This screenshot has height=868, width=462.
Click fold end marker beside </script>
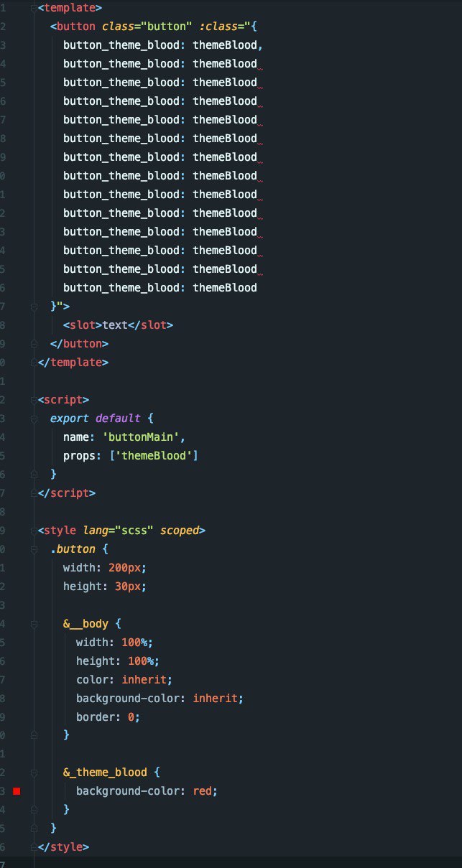[x=33, y=493]
